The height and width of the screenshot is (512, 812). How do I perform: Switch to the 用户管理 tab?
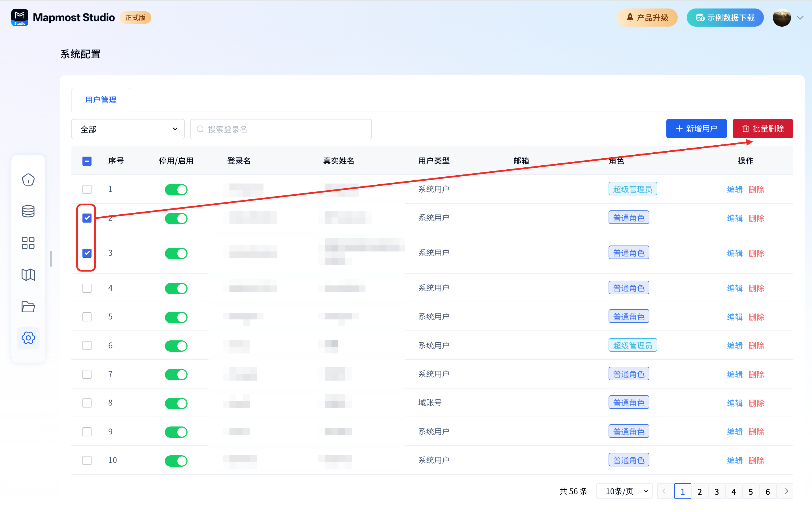(x=101, y=100)
